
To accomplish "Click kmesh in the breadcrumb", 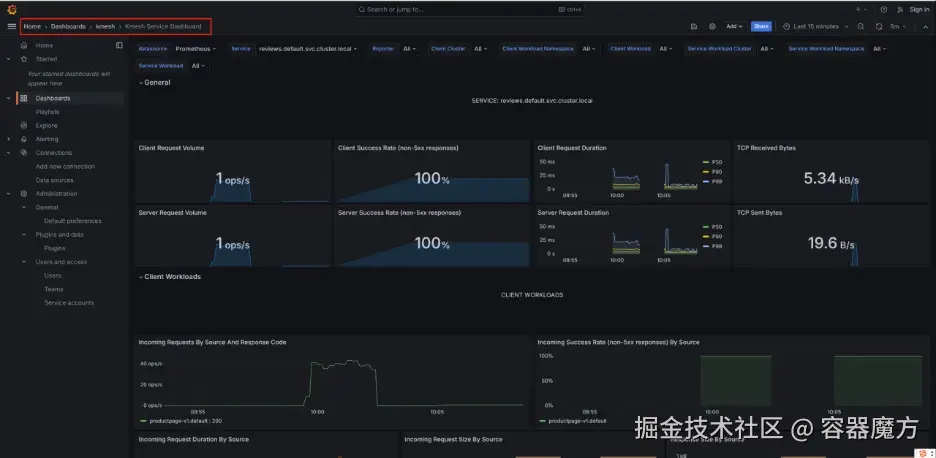I will click(105, 26).
